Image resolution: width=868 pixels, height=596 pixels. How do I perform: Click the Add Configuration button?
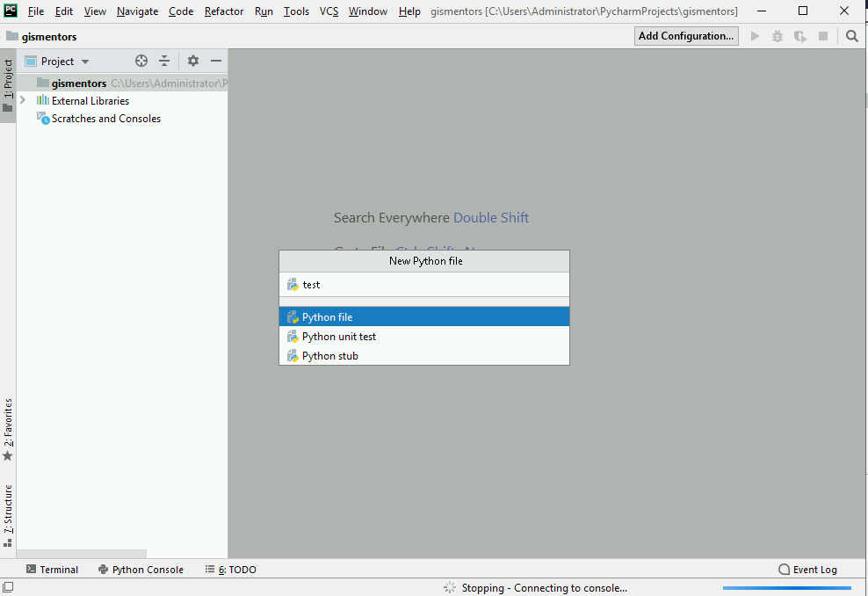[x=685, y=35]
